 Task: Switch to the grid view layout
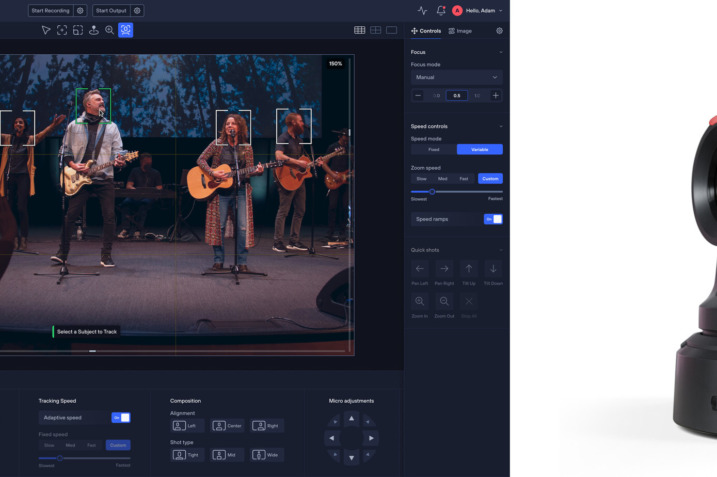tap(360, 30)
